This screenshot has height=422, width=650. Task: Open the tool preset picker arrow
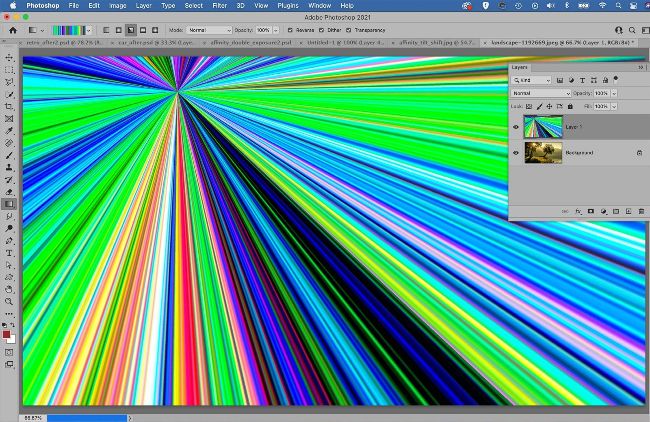pyautogui.click(x=42, y=30)
